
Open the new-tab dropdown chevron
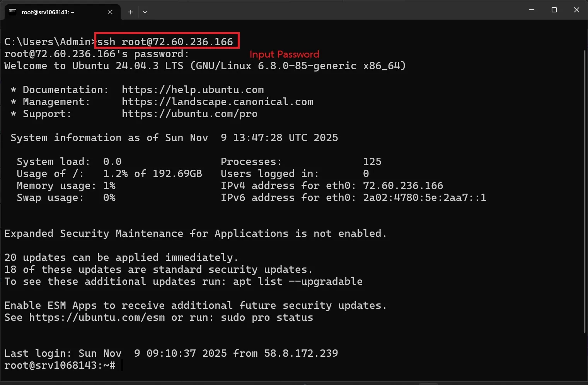(x=145, y=12)
